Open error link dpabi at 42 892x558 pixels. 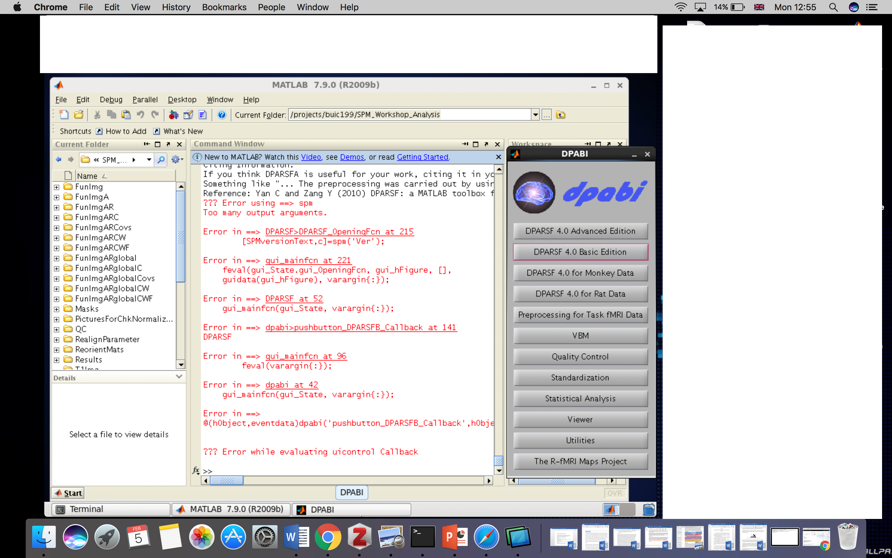click(x=292, y=385)
